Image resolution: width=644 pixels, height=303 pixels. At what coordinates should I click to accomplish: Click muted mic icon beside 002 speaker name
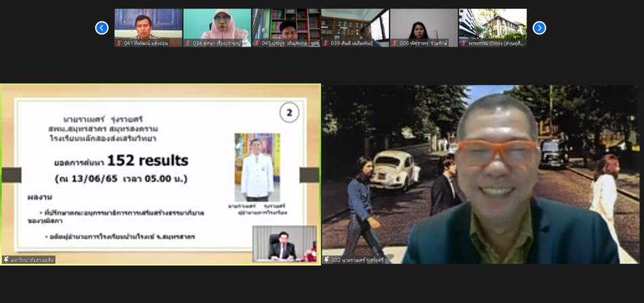(327, 260)
